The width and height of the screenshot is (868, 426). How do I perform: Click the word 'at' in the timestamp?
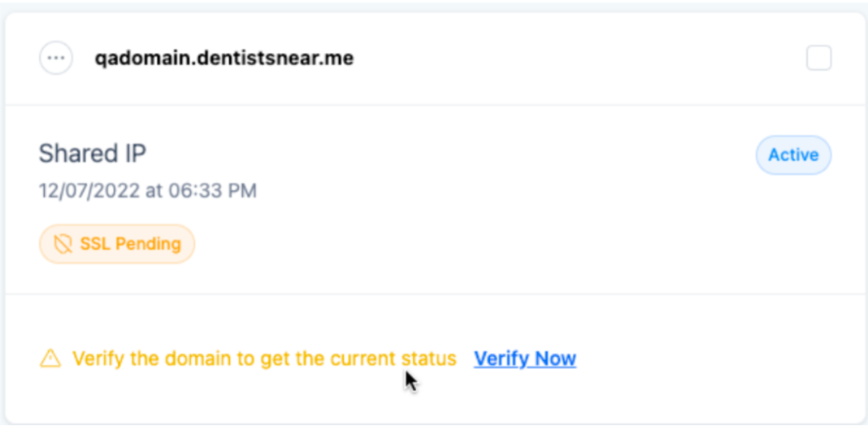click(154, 191)
